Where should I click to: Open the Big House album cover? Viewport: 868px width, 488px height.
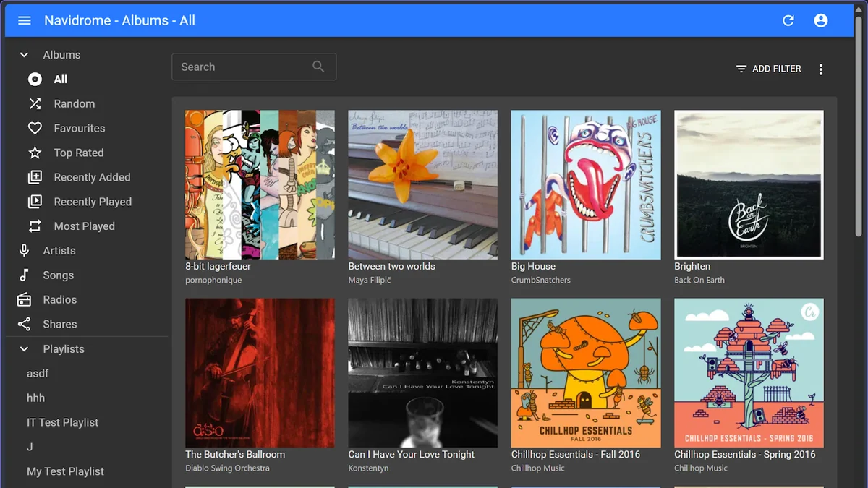586,184
